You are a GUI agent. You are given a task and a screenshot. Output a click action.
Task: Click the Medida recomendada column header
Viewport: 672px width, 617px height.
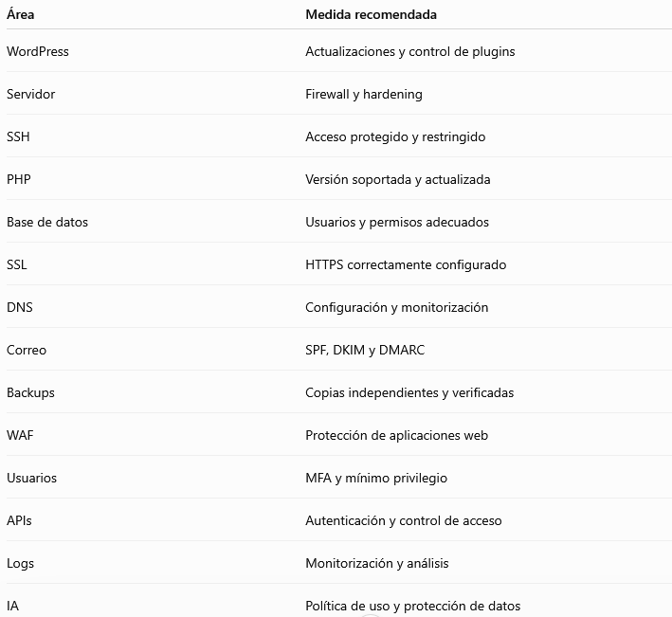pyautogui.click(x=371, y=14)
